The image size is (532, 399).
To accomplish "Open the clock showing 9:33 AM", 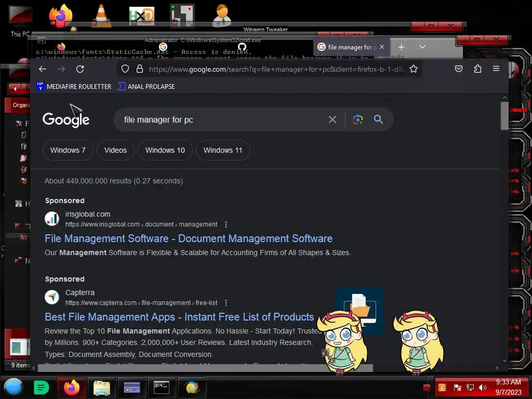I will click(508, 387).
